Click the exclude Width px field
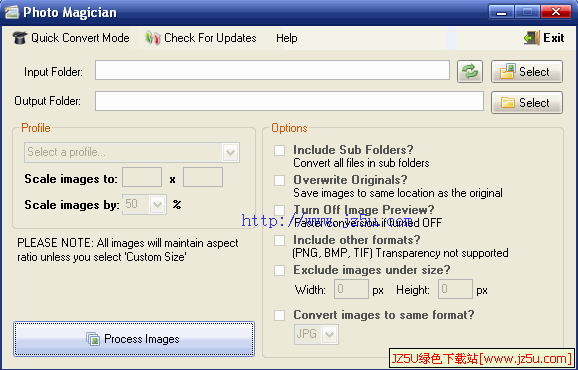The width and height of the screenshot is (578, 370). pyautogui.click(x=351, y=289)
